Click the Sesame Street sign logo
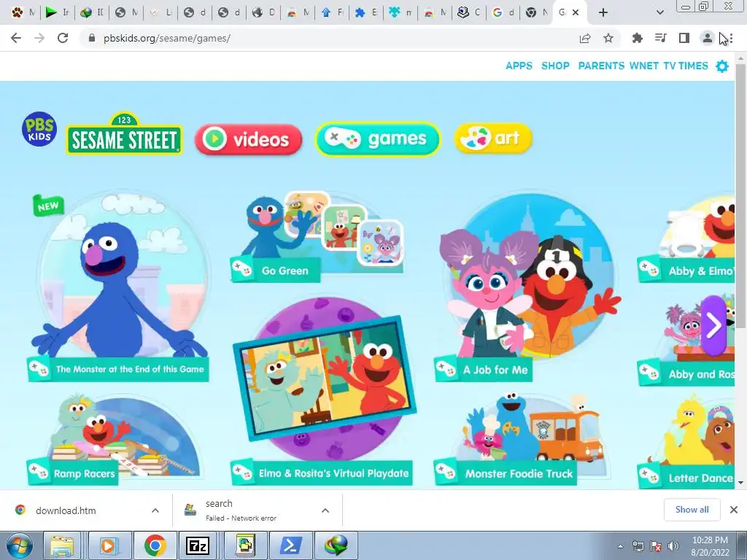The height and width of the screenshot is (560, 747). [x=124, y=134]
